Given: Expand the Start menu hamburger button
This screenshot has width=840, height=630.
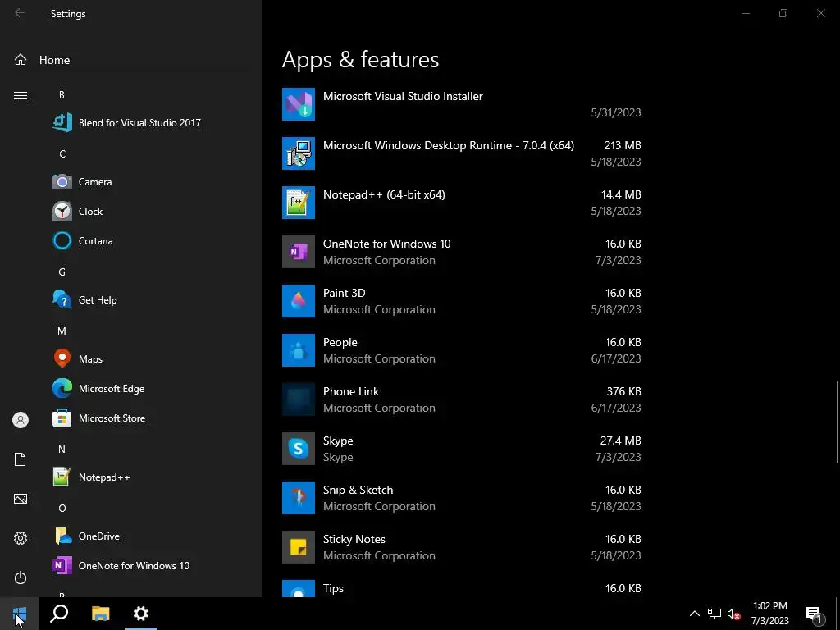Looking at the screenshot, I should [x=21, y=95].
